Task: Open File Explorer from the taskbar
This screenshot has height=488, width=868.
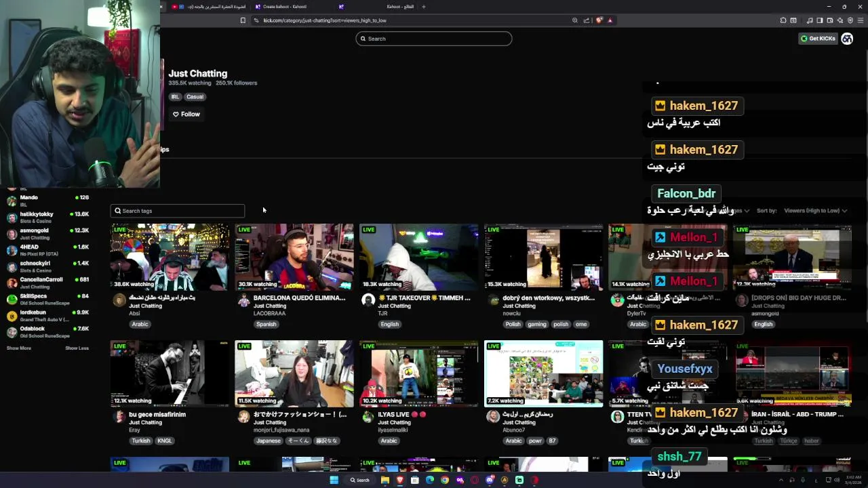Action: (384, 480)
